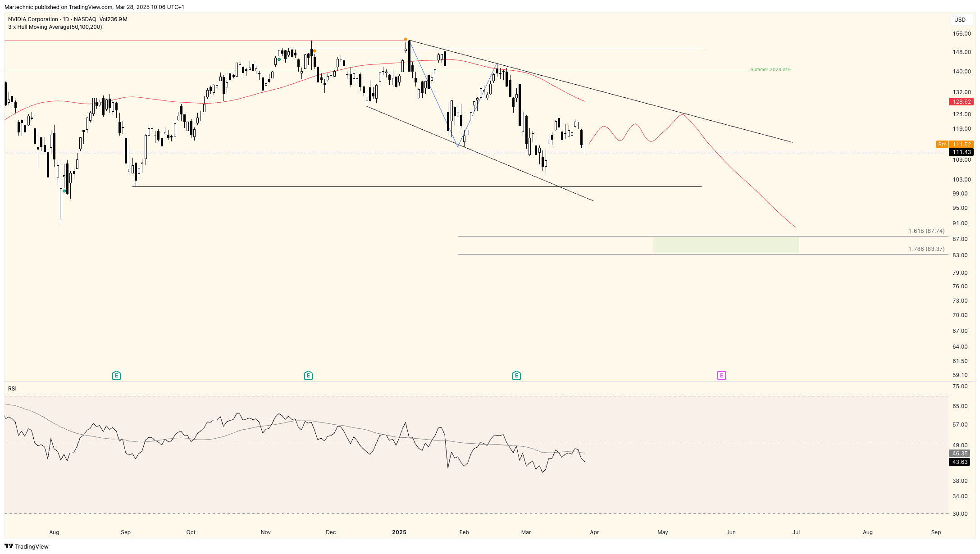Image resolution: width=980 pixels, height=554 pixels.
Task: Click the 43.63 RSI value label
Action: (960, 462)
